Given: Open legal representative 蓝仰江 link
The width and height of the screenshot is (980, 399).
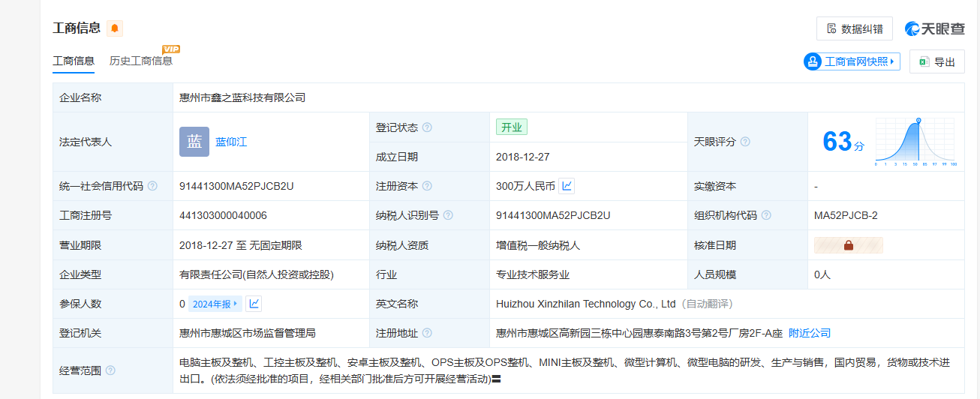Looking at the screenshot, I should pyautogui.click(x=231, y=142).
